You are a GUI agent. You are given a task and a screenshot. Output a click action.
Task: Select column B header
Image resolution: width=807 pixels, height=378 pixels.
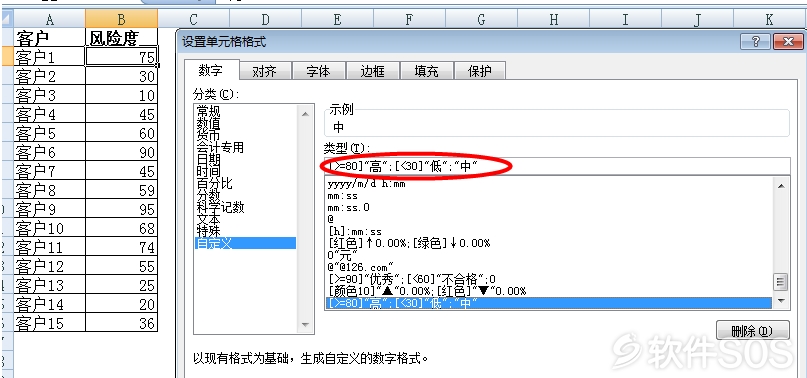click(121, 19)
